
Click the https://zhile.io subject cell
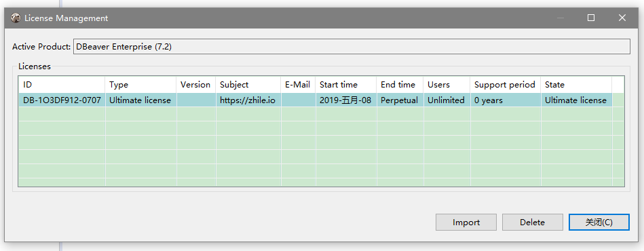pos(248,100)
